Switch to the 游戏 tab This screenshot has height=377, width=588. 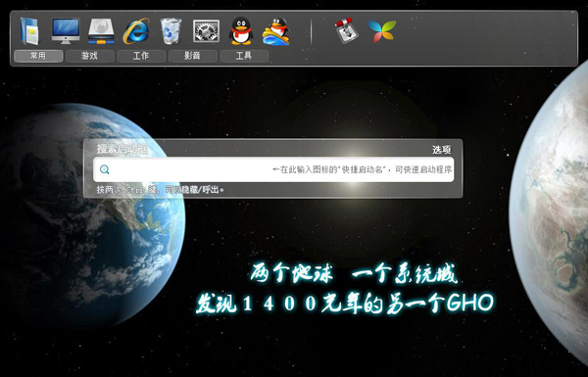89,56
